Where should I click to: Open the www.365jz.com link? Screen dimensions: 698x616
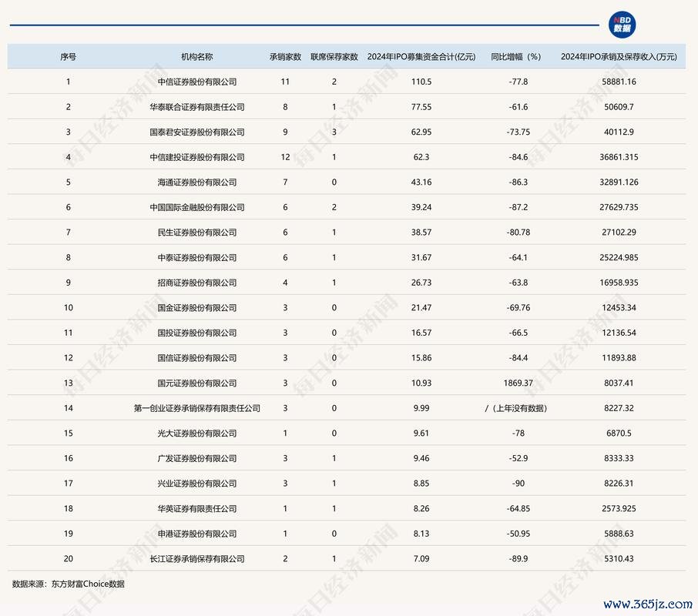tap(648, 604)
